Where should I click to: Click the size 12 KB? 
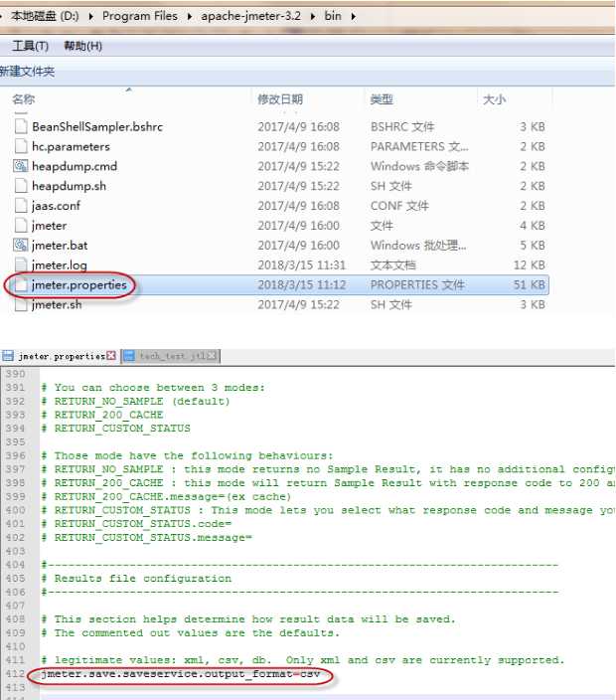(x=529, y=265)
